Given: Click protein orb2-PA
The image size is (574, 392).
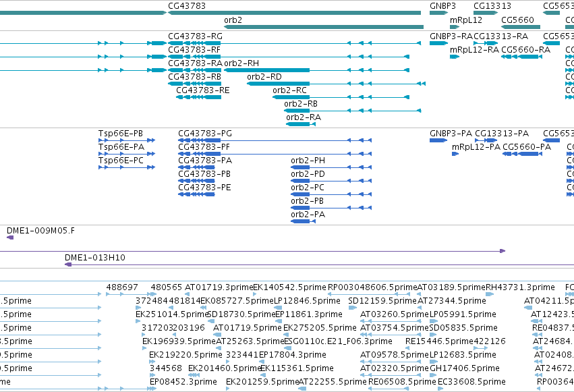Looking at the screenshot, I should (308, 215).
